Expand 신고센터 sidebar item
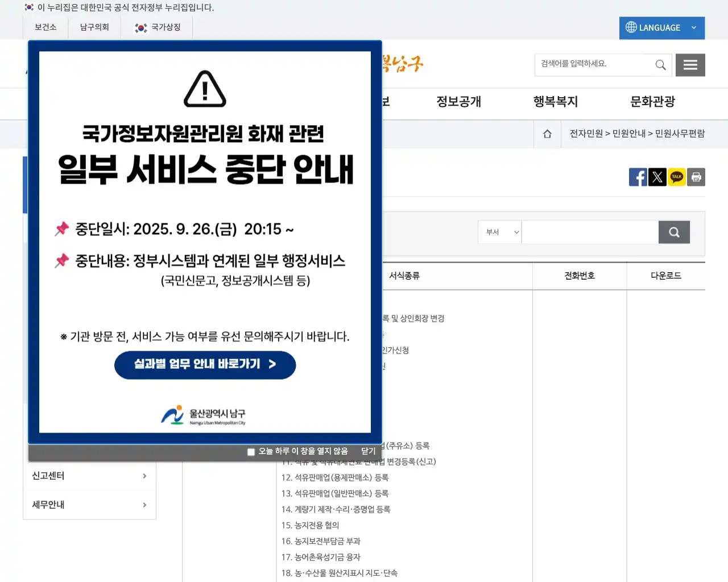Image resolution: width=728 pixels, height=582 pixels. [89, 476]
